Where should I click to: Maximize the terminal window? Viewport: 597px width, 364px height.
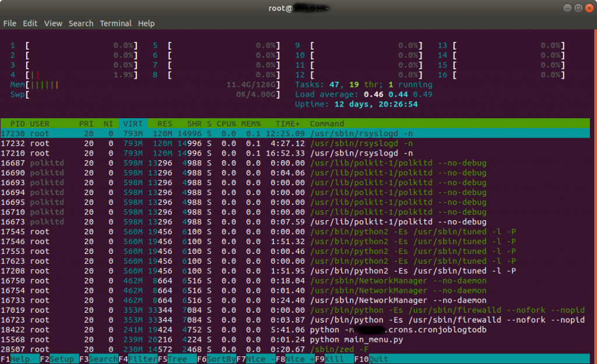pos(578,8)
